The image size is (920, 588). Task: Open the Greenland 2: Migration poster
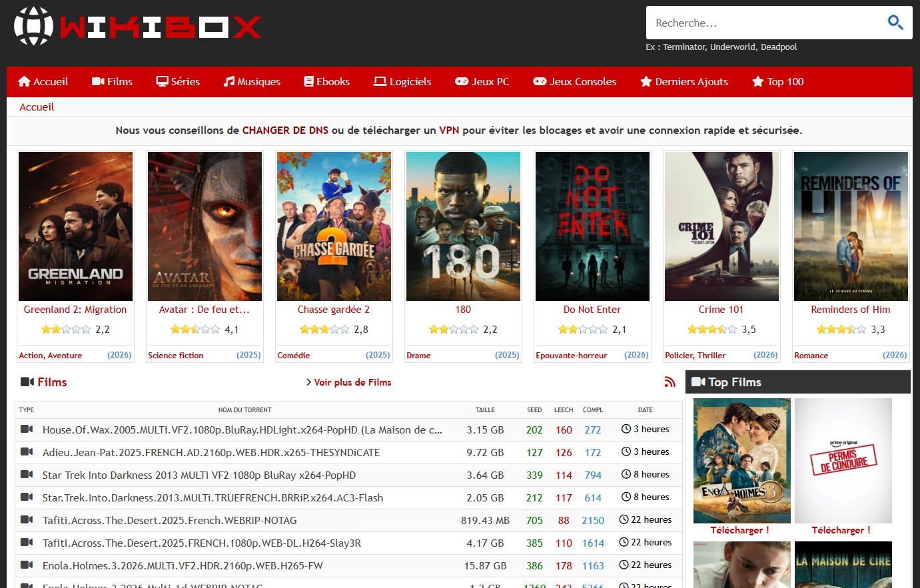pos(75,226)
